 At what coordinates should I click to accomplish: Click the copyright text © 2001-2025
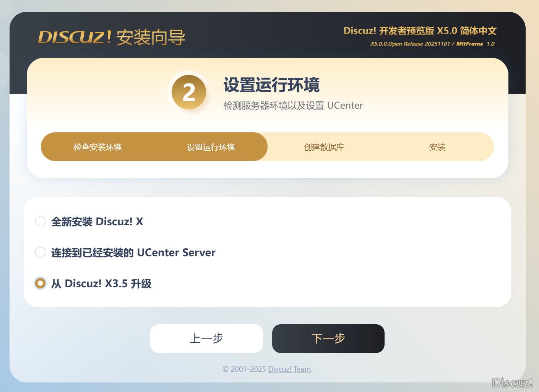(244, 369)
